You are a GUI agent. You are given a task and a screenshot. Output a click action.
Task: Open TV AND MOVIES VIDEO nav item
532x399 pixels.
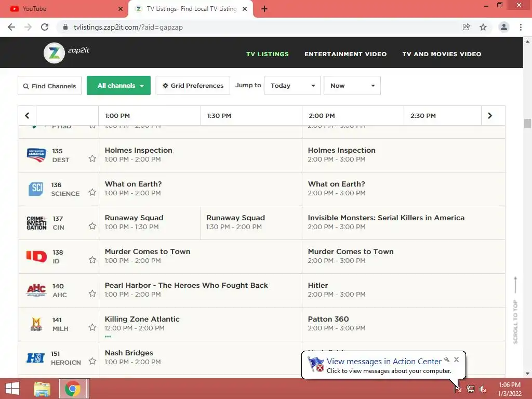click(x=442, y=54)
